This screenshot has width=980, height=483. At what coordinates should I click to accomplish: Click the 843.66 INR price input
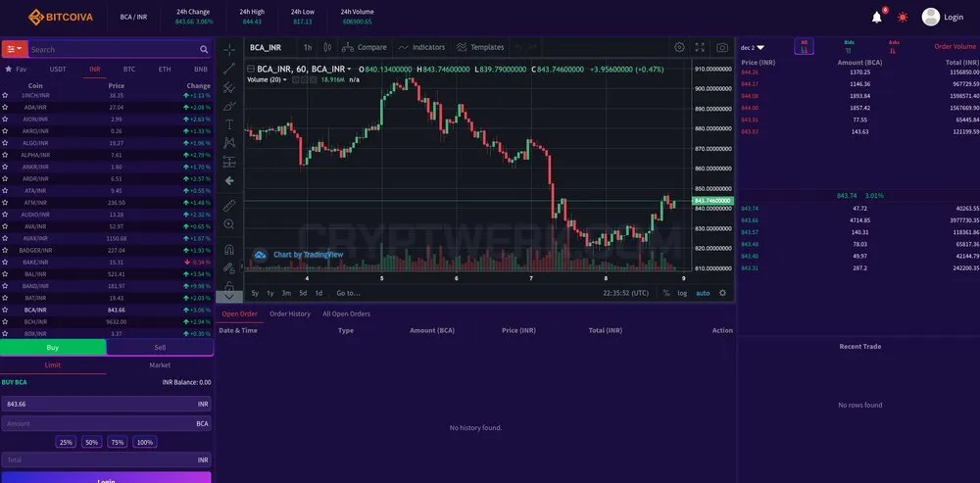[x=106, y=405]
